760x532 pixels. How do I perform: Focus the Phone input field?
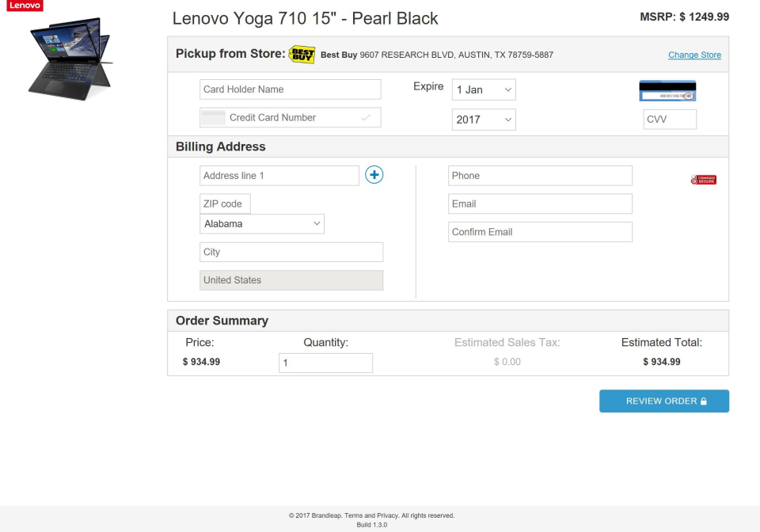[x=540, y=176]
